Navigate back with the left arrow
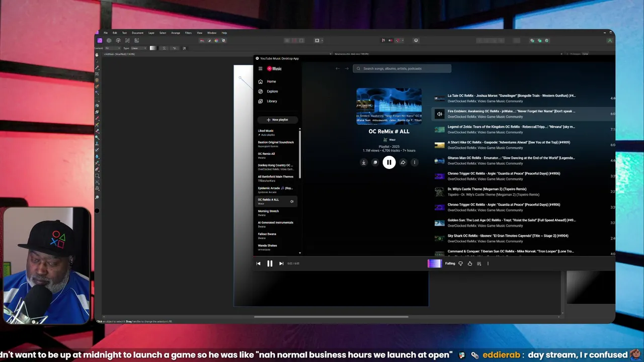 click(x=338, y=68)
